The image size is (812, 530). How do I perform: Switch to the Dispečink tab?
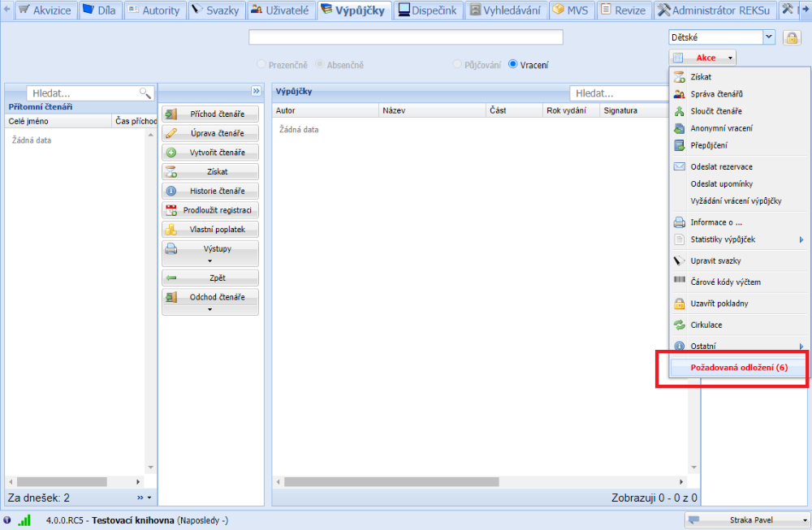427,11
